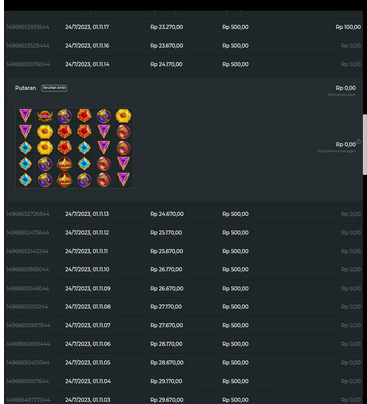Click the Rp 0,00 win in 01.11.05 row
The height and width of the screenshot is (404, 367).
coord(351,363)
